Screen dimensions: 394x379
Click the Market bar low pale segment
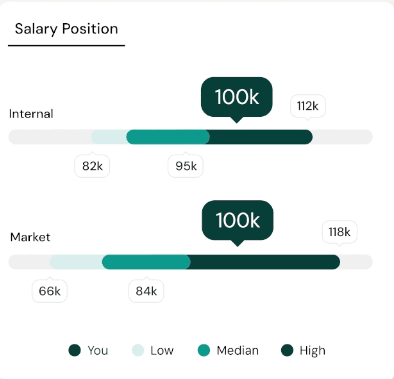(76, 262)
